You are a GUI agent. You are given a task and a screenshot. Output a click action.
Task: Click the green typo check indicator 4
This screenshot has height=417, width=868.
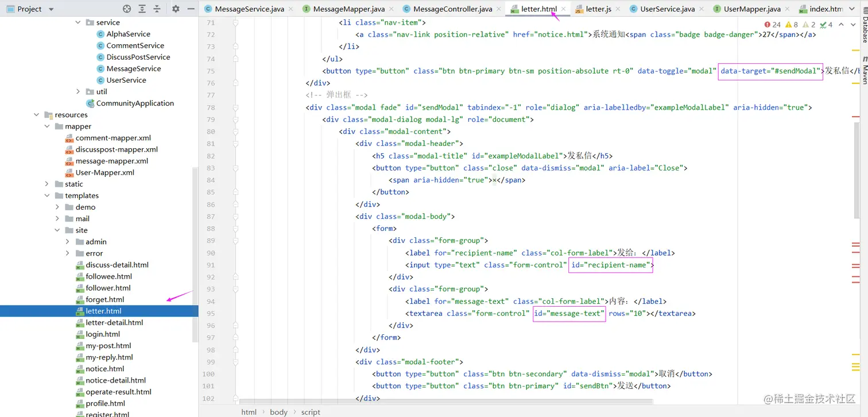coord(826,25)
